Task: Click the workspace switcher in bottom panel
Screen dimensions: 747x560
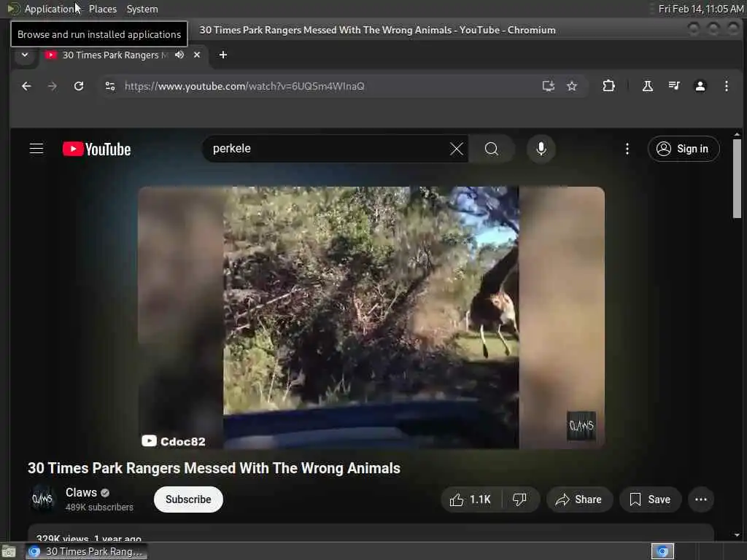Action: coord(662,551)
